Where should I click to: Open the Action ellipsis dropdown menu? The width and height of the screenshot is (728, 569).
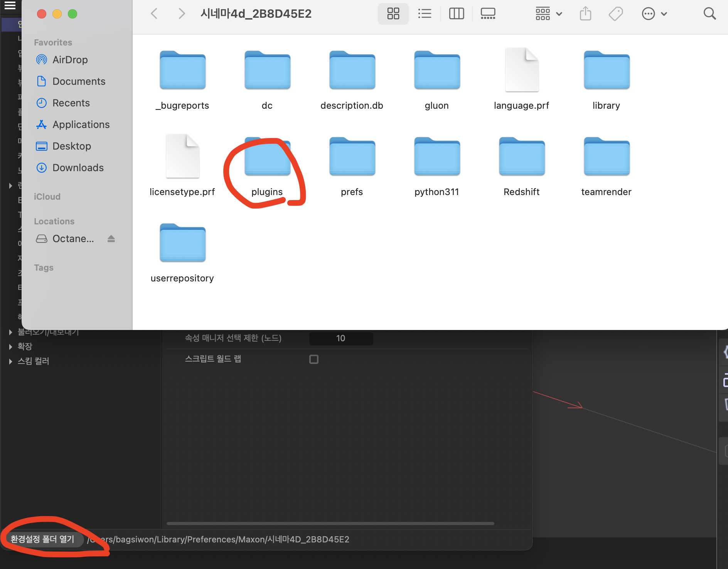[654, 14]
